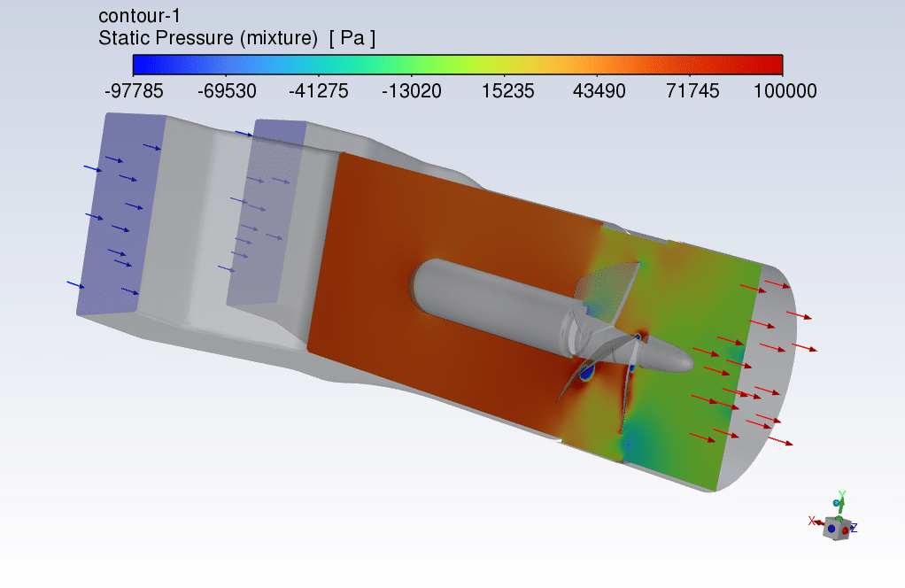Select the red dot on the triad cube face

[846, 530]
